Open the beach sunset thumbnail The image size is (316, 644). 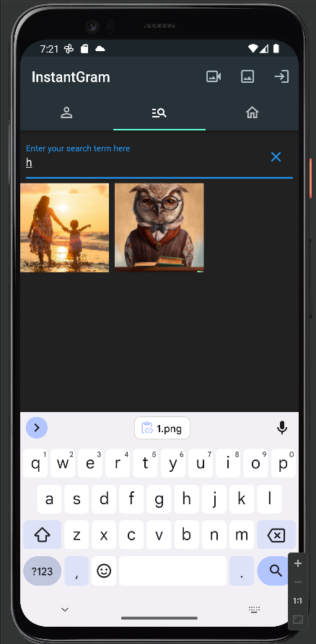65,228
